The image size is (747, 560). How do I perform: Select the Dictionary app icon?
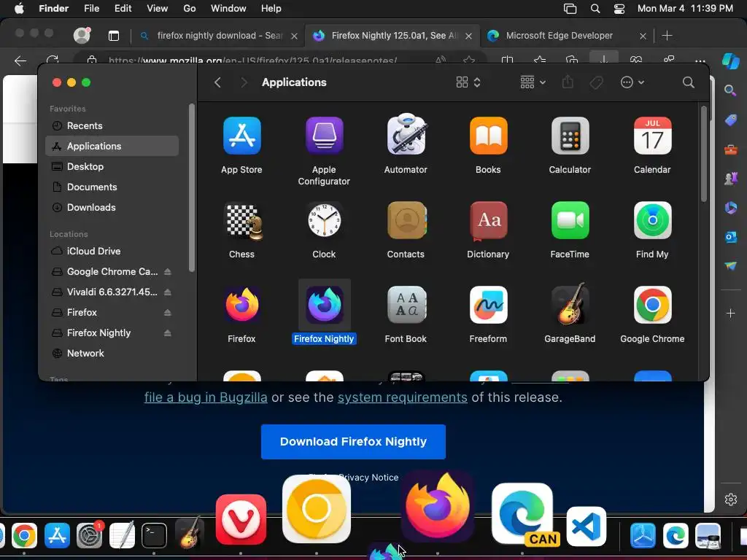coord(488,221)
